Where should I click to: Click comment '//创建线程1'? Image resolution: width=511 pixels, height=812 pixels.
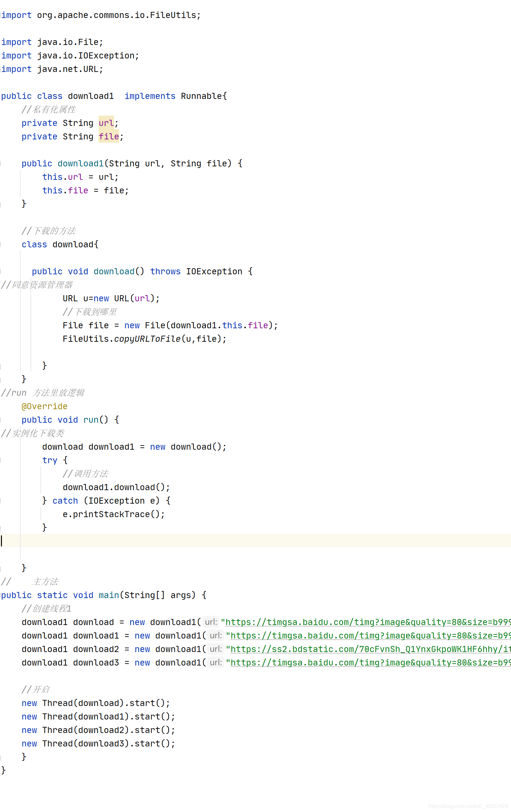47,609
